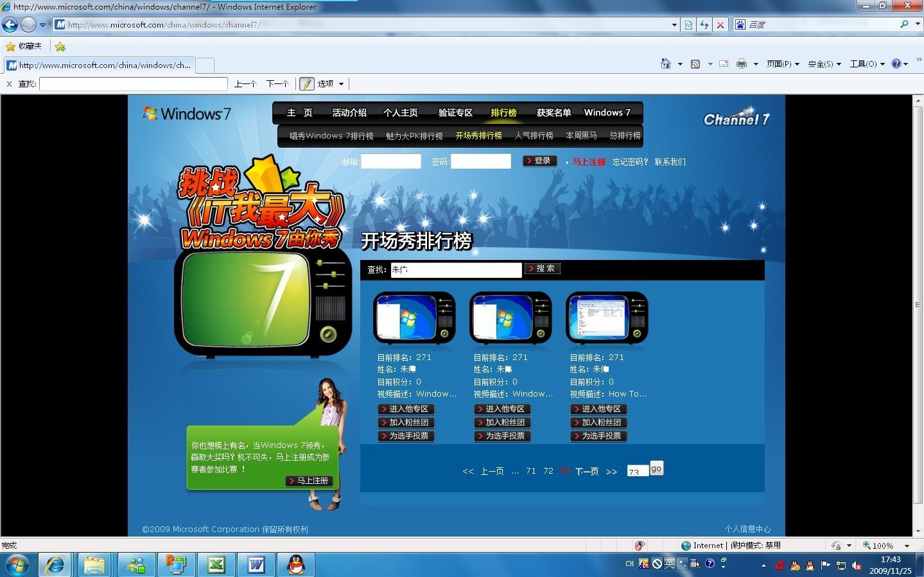Open the 安全(S) menu
This screenshot has width=924, height=577.
pos(824,64)
